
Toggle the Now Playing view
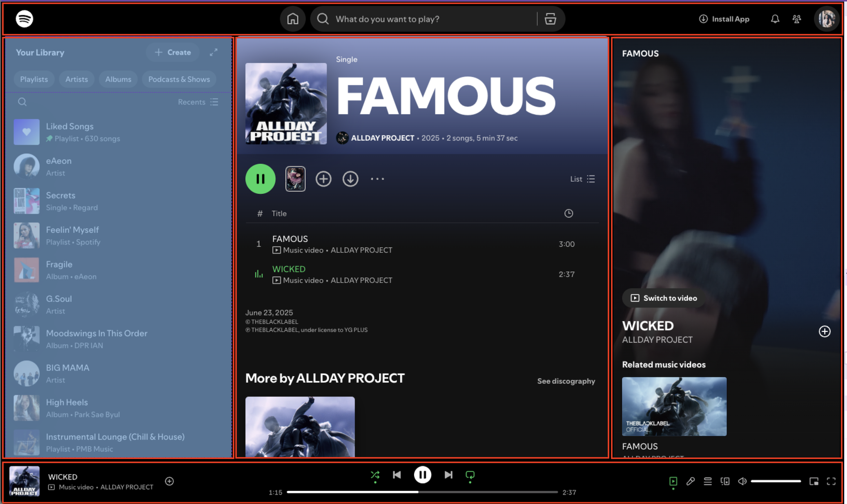coord(673,482)
